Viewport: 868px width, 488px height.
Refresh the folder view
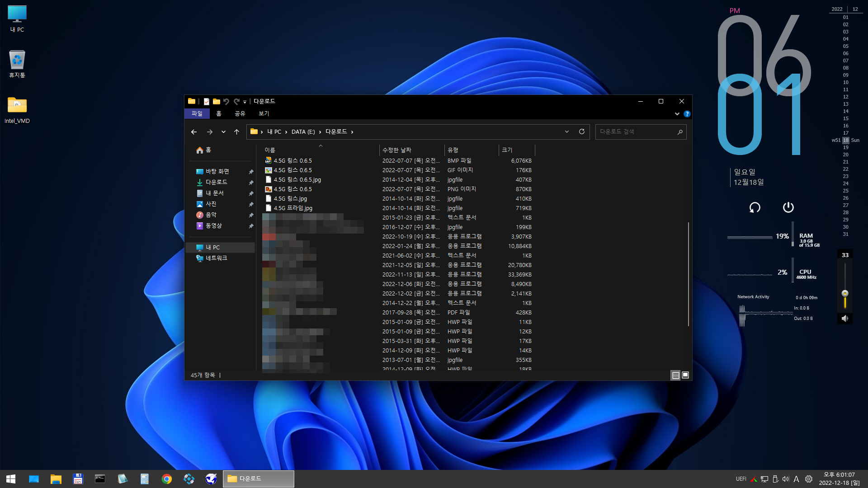pos(582,131)
